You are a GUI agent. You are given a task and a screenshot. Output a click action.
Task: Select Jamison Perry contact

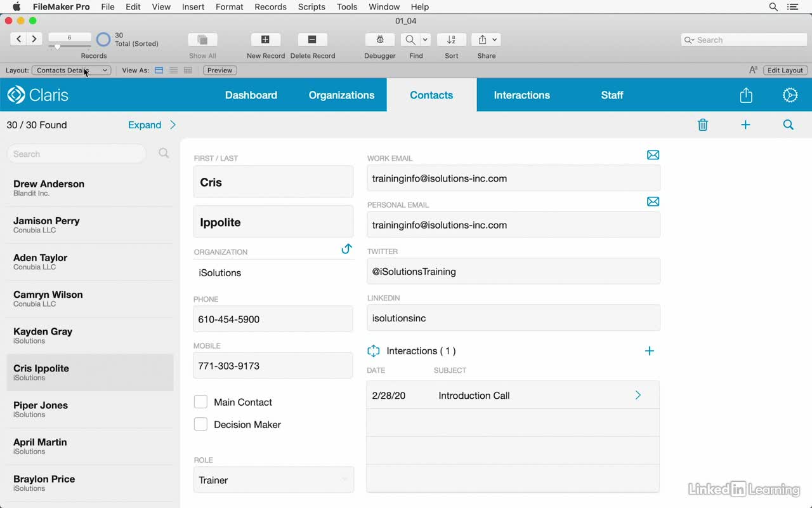[x=89, y=225]
